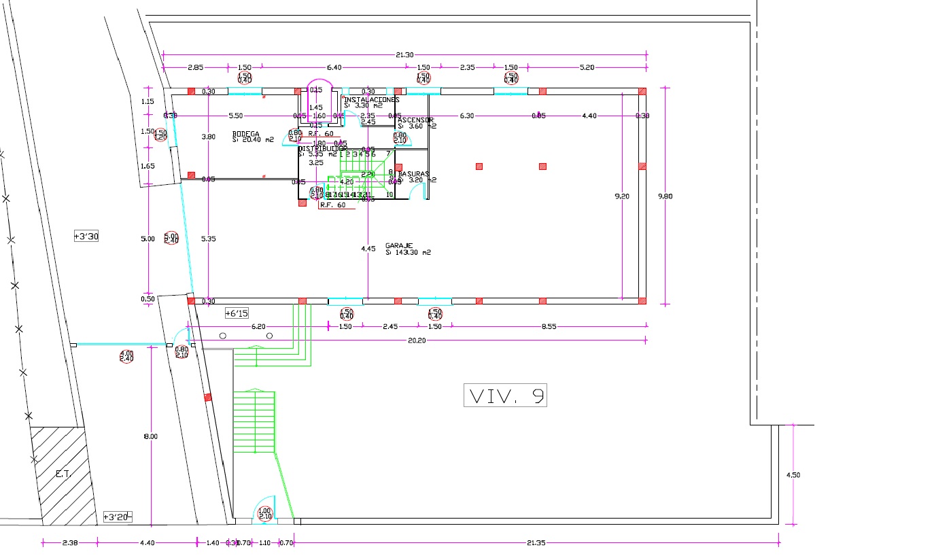The image size is (934, 560).
Task: Click the '6.30' horizontal dimension
Action: pyautogui.click(x=466, y=116)
